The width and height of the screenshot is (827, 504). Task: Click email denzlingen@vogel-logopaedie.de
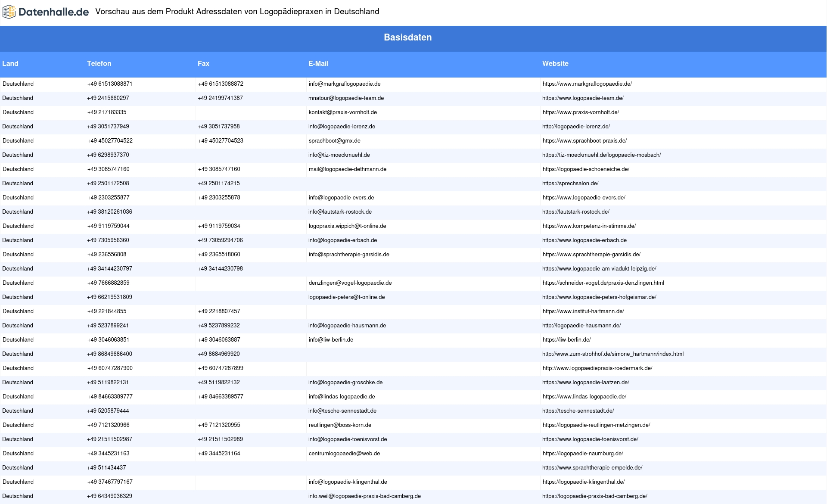(350, 283)
